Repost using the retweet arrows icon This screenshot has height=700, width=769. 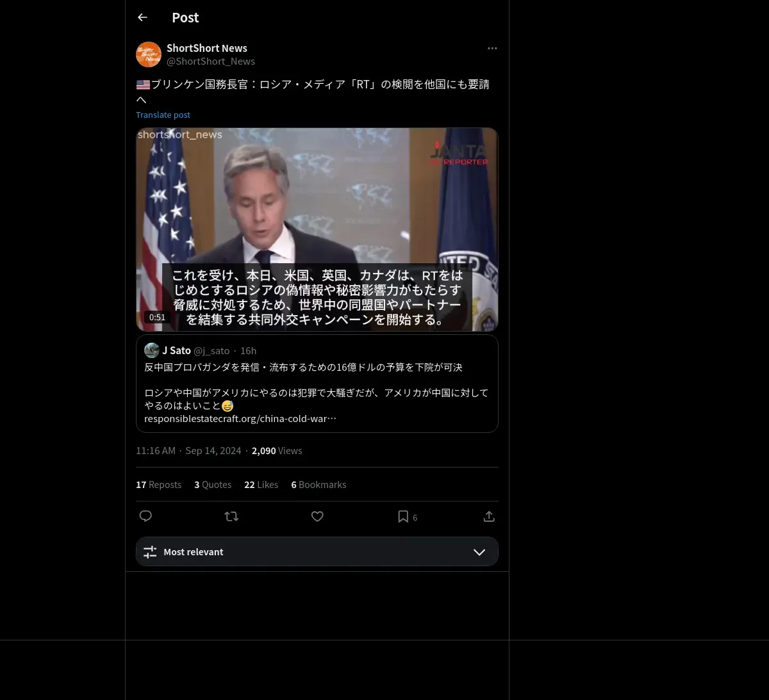click(x=231, y=516)
